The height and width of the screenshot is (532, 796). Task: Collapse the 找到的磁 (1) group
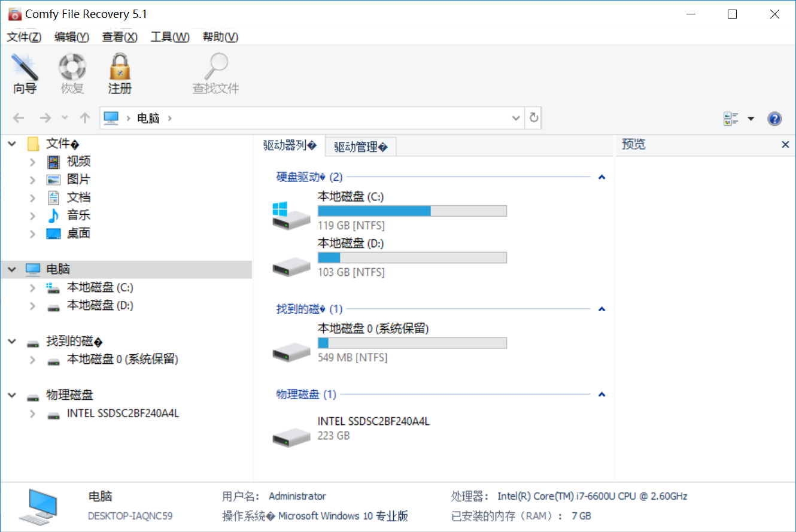(602, 309)
